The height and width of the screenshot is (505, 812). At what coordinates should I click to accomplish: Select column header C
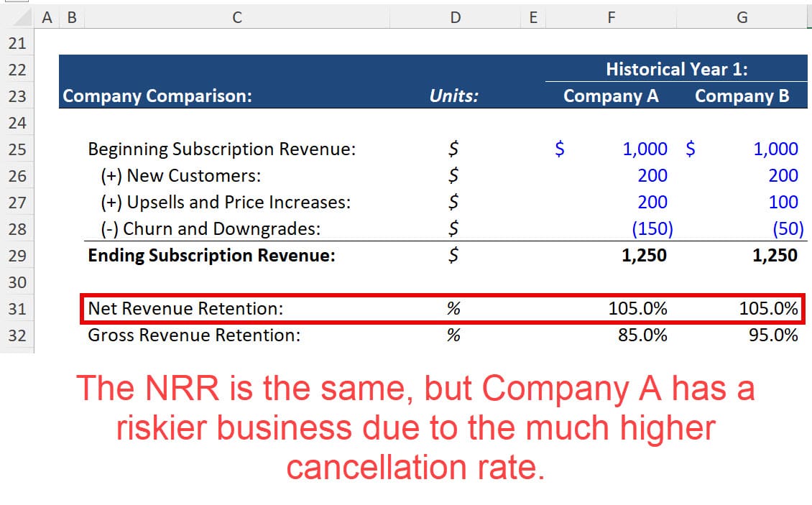(x=236, y=17)
